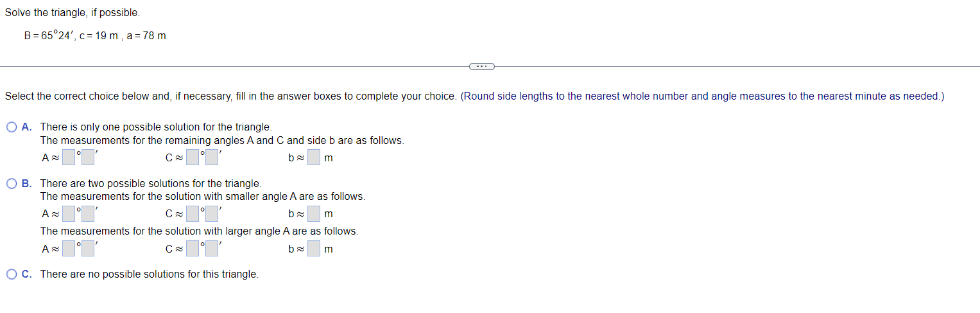Click smaller-angle A minutes box in choice B
Image resolution: width=980 pixels, height=313 pixels.
coord(89,213)
